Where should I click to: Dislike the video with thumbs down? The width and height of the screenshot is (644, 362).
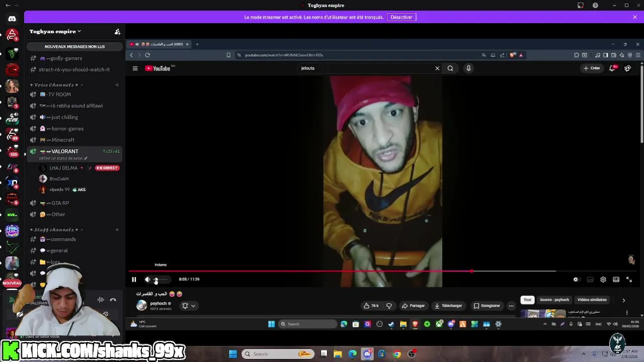389,306
